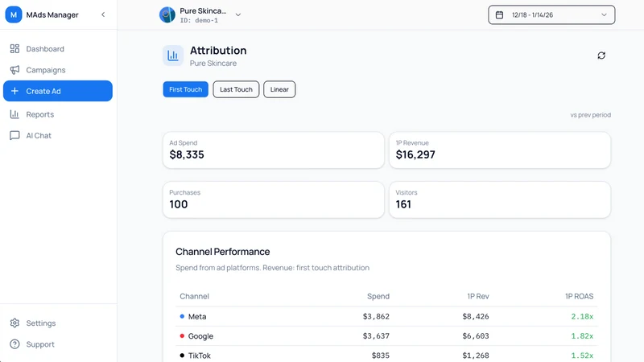Open the Reports bar chart icon
This screenshot has height=362, width=644.
14,114
